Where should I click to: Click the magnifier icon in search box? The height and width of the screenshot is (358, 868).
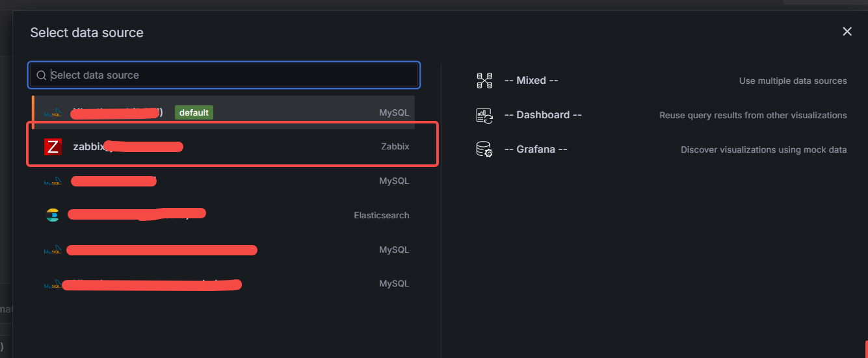42,75
